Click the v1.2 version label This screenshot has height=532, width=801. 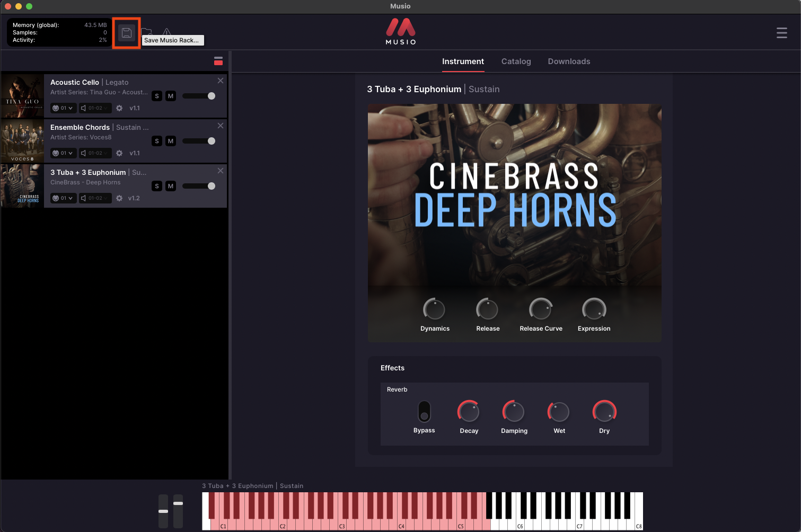click(x=134, y=198)
